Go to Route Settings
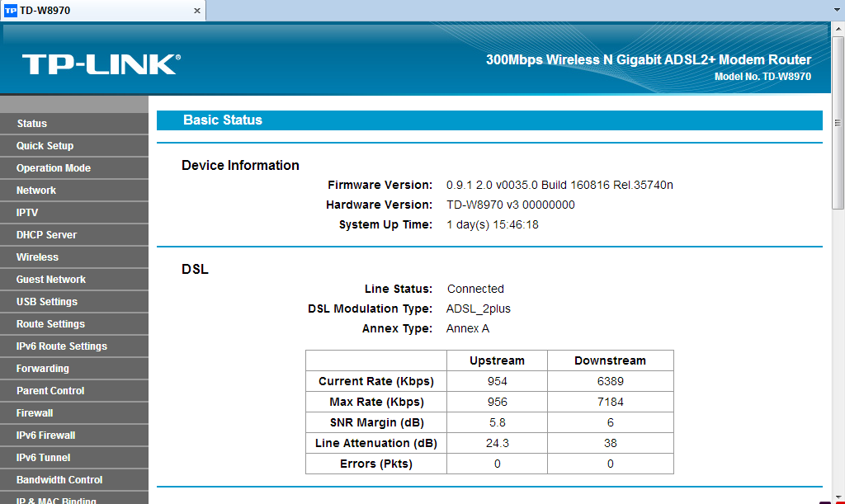Image resolution: width=845 pixels, height=504 pixels. tap(73, 323)
